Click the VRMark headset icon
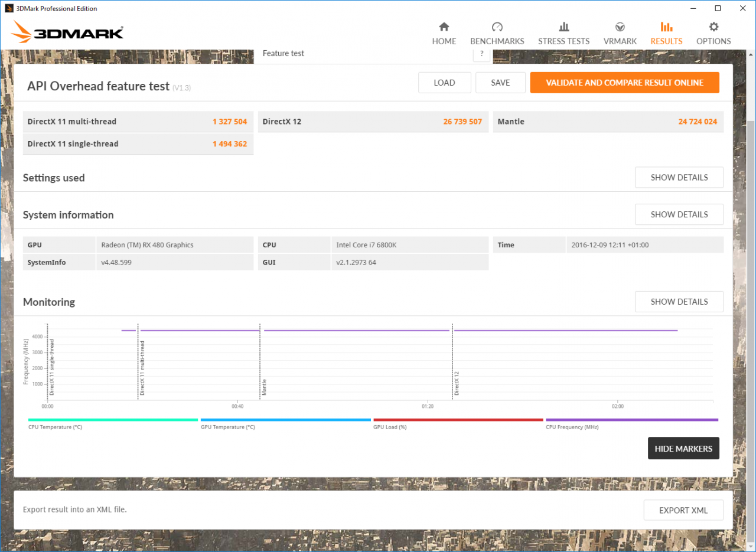 [x=620, y=27]
